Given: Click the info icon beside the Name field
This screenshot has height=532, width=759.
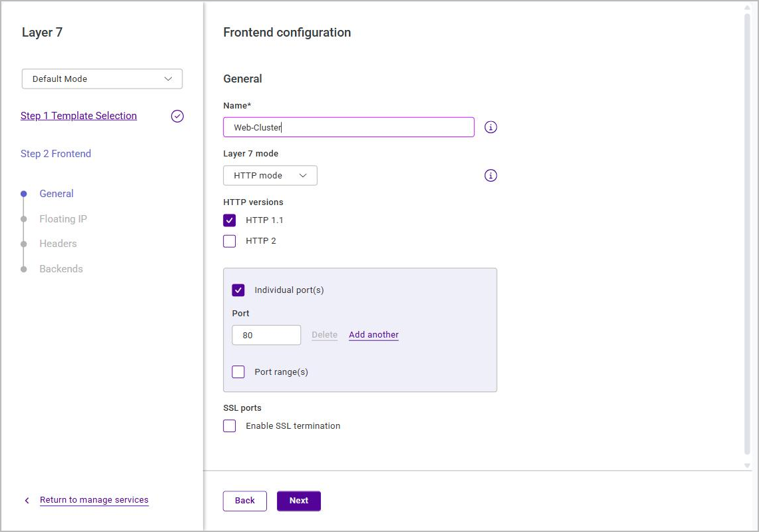Looking at the screenshot, I should pos(490,127).
